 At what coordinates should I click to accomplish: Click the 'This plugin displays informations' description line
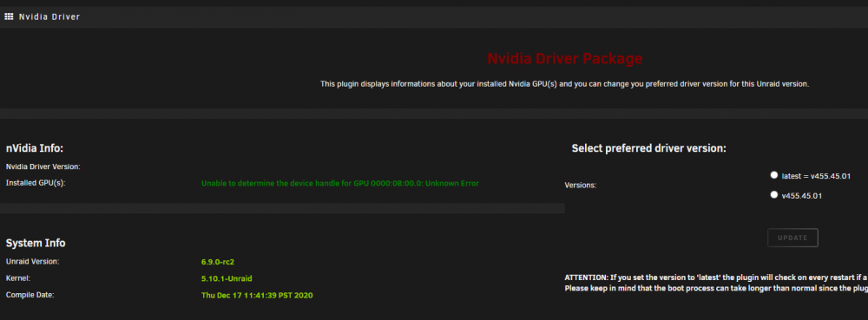(565, 84)
